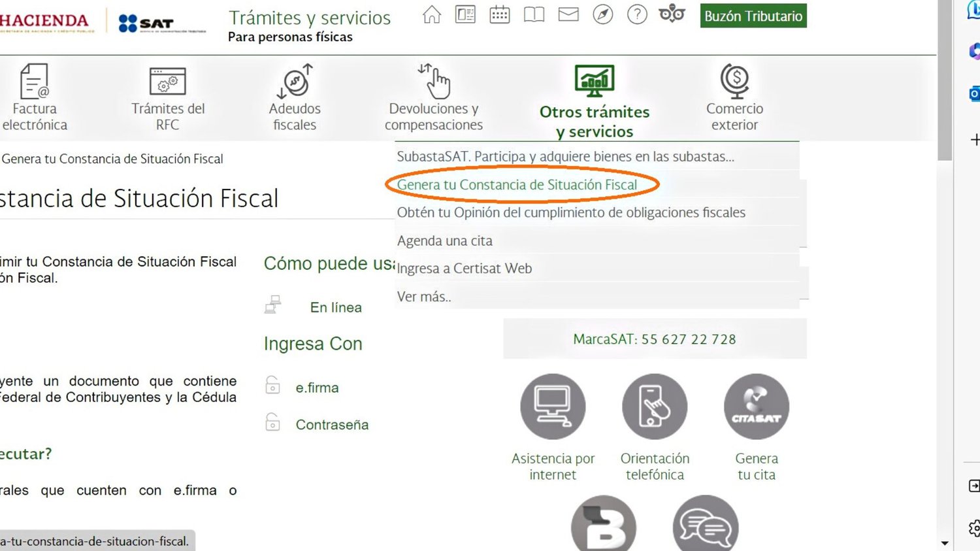The width and height of the screenshot is (980, 551).
Task: Click the calendar icon in the header
Action: tap(500, 14)
